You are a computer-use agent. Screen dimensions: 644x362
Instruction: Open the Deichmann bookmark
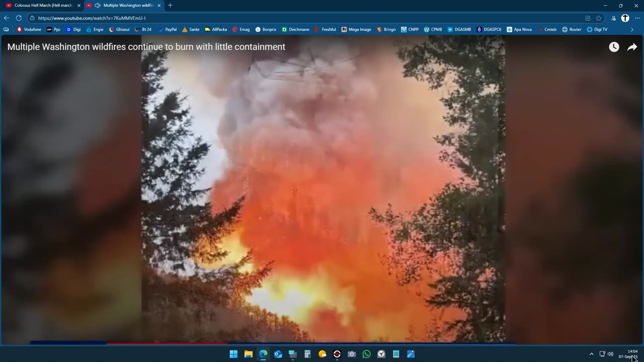point(295,30)
